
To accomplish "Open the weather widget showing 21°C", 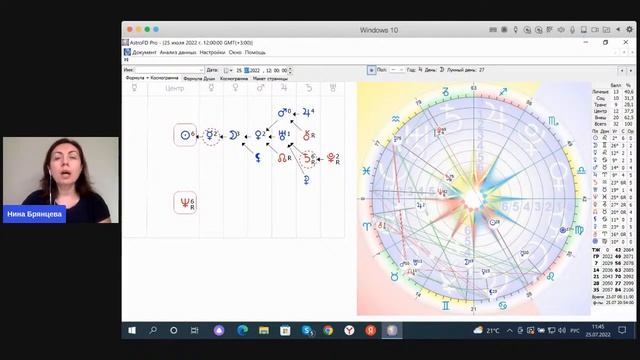I will tap(486, 330).
